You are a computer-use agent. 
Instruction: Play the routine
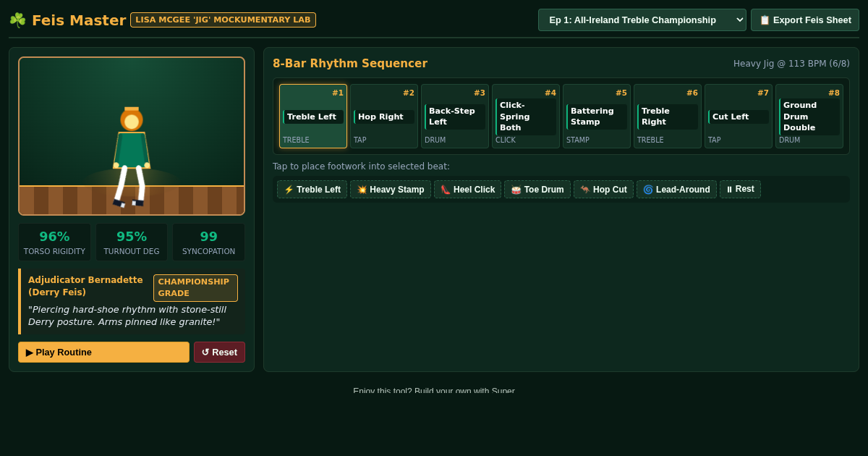103,352
